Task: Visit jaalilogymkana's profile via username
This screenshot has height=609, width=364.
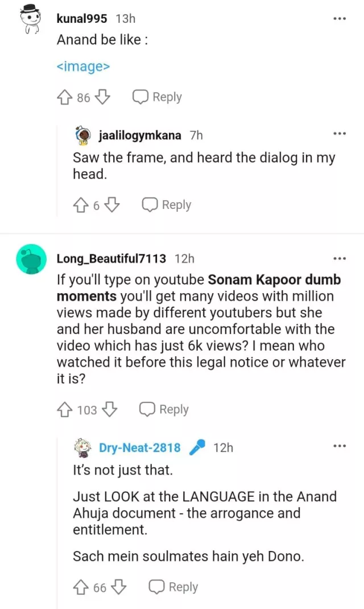Action: click(140, 135)
